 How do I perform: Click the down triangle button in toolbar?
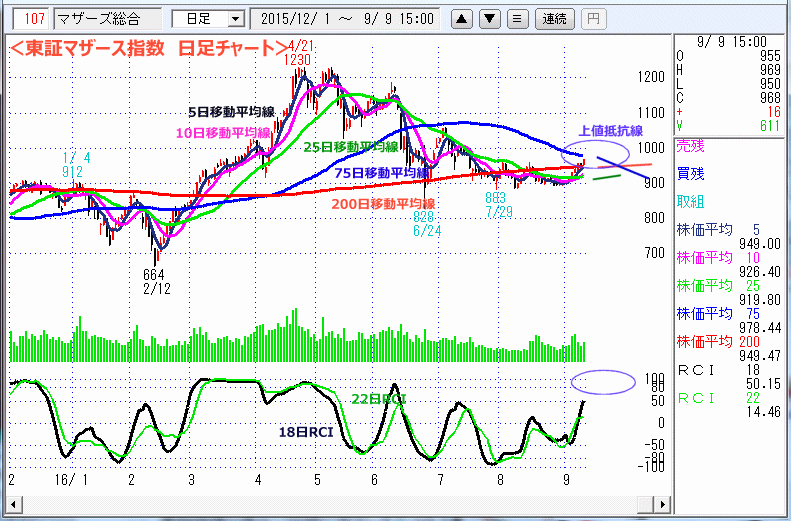click(488, 18)
